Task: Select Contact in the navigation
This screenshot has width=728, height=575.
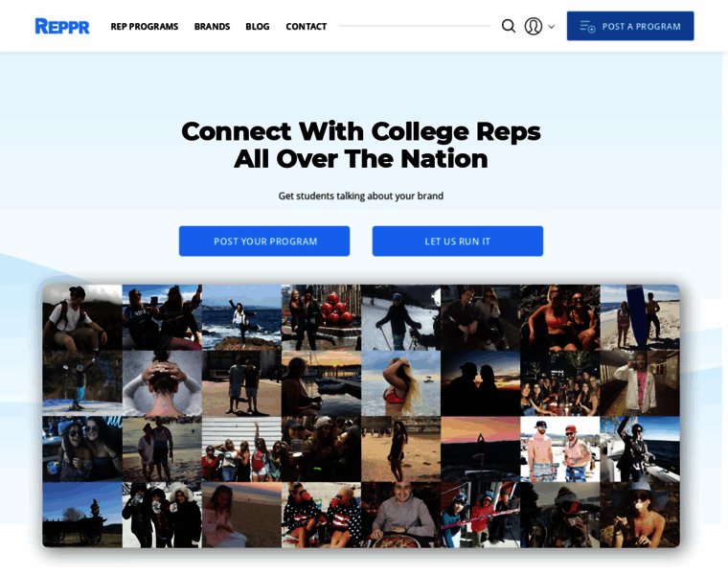Action: (307, 27)
